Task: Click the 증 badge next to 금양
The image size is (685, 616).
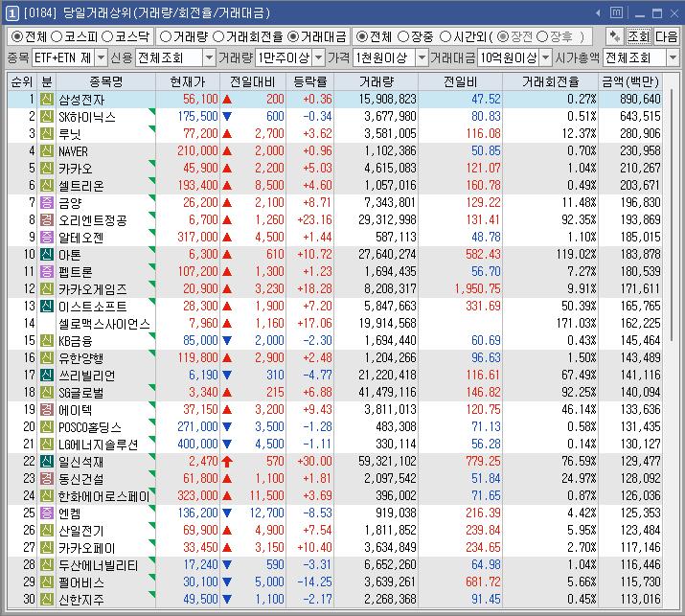Action: 47,203
